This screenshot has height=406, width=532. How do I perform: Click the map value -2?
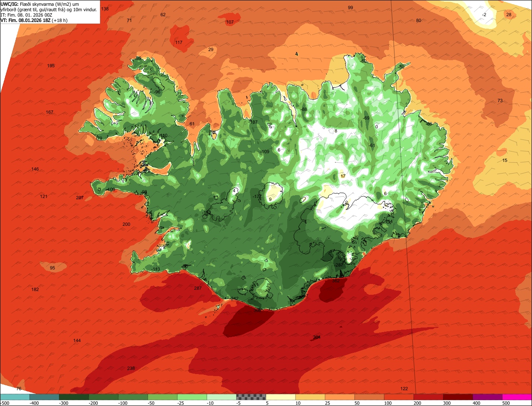pos(484,15)
